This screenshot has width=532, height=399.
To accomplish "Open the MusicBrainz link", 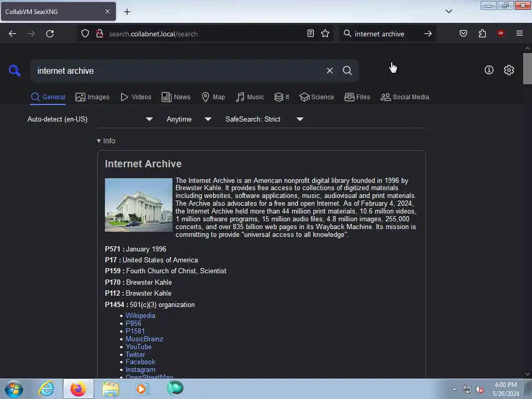I will pos(144,339).
